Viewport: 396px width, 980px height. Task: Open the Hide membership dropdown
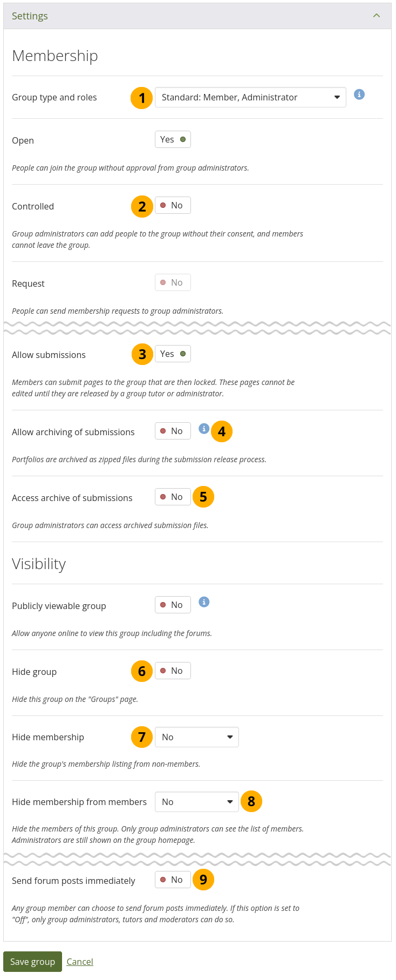click(196, 738)
